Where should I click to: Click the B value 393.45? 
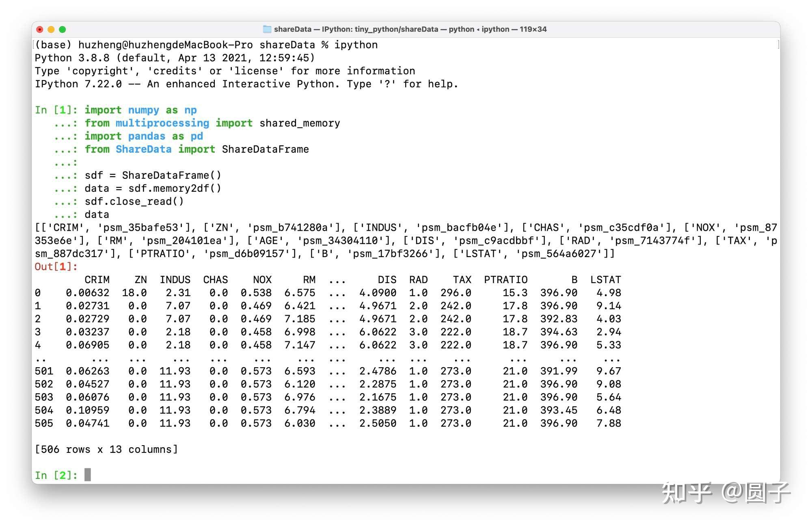click(559, 410)
